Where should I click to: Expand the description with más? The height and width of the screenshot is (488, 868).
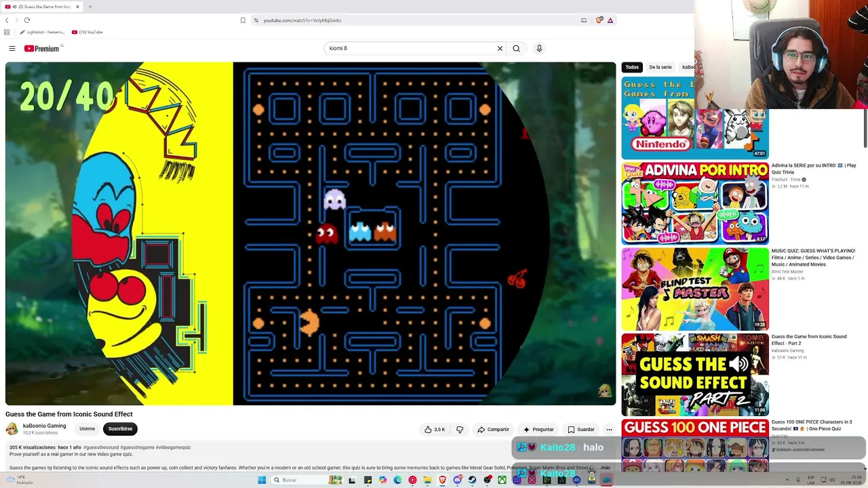click(606, 468)
